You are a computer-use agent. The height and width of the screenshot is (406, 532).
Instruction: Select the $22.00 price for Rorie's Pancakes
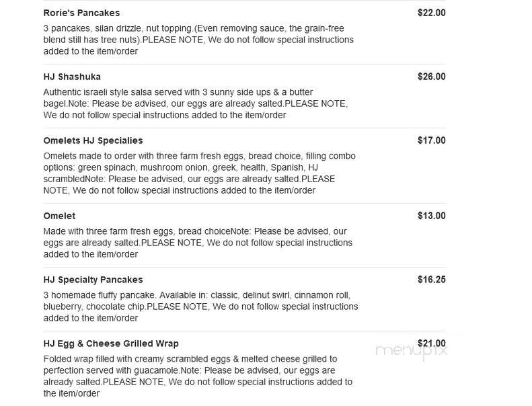tap(432, 13)
